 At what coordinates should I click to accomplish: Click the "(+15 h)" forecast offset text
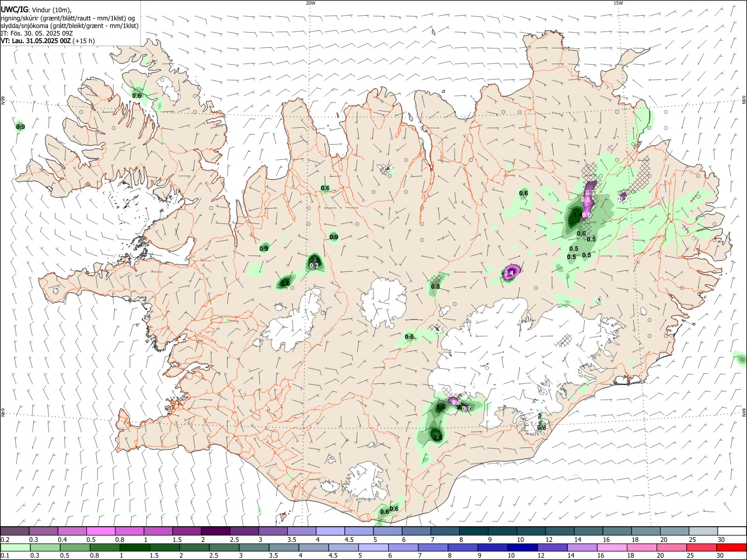click(x=84, y=41)
